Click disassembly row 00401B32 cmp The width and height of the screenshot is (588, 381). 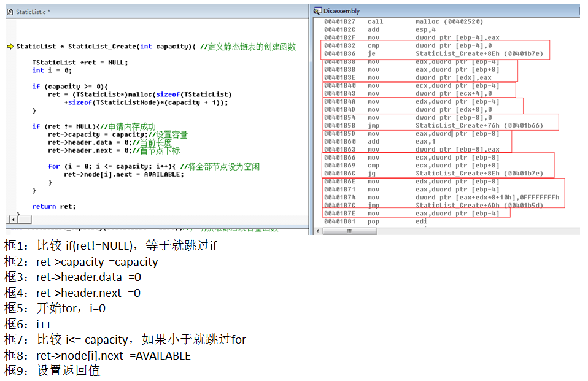click(408, 46)
